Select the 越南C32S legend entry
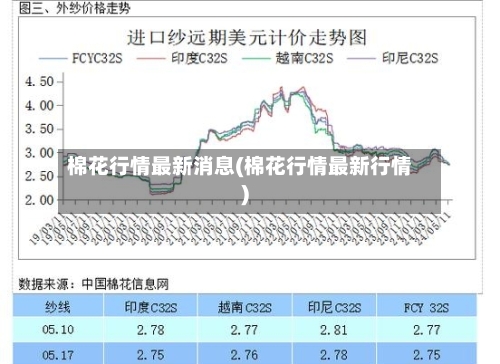Screen dimensions: 500x364 pyautogui.click(x=288, y=59)
